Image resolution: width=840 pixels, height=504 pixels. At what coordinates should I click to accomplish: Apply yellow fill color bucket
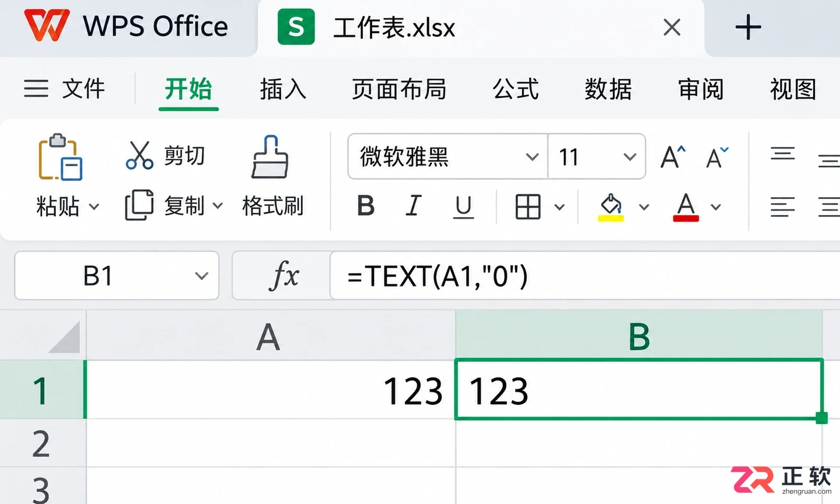coord(611,207)
